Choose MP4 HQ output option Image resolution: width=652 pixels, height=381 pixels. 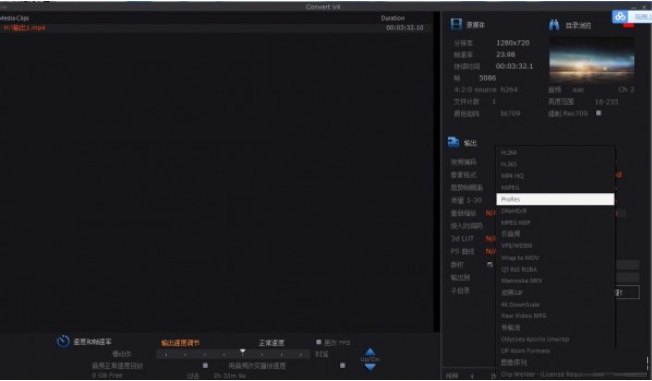555,176
